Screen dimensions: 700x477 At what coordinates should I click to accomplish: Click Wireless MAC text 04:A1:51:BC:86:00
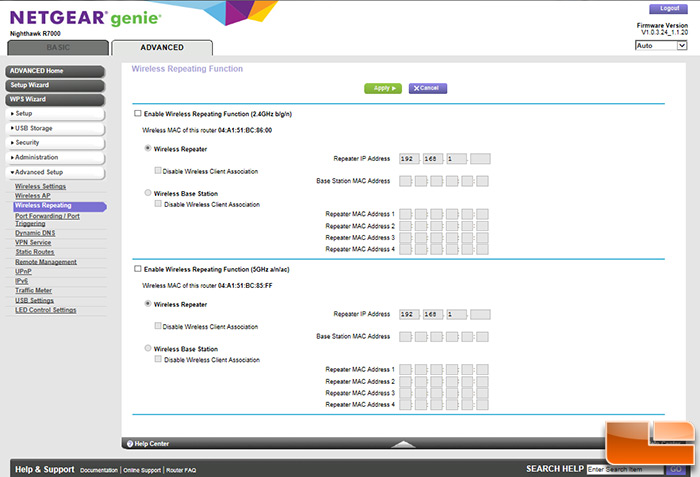point(245,130)
